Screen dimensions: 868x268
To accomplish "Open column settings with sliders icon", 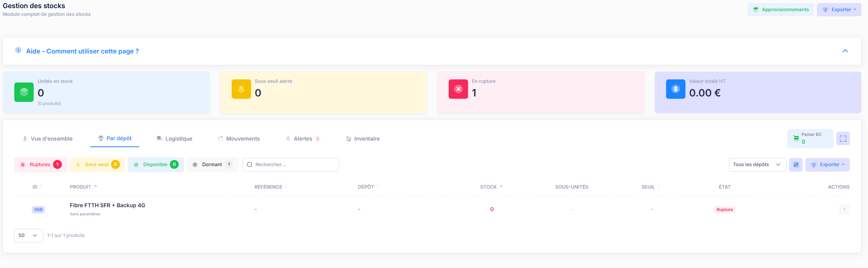I will pyautogui.click(x=796, y=165).
